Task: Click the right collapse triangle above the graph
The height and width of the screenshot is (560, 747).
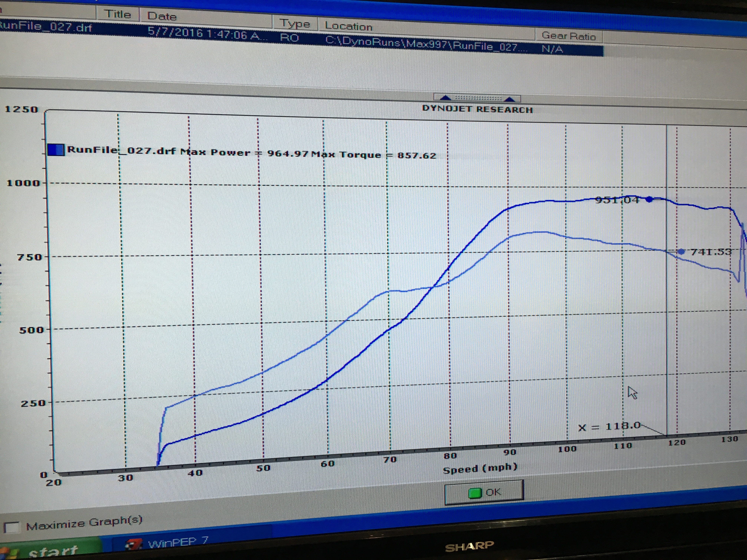Action: click(x=509, y=99)
